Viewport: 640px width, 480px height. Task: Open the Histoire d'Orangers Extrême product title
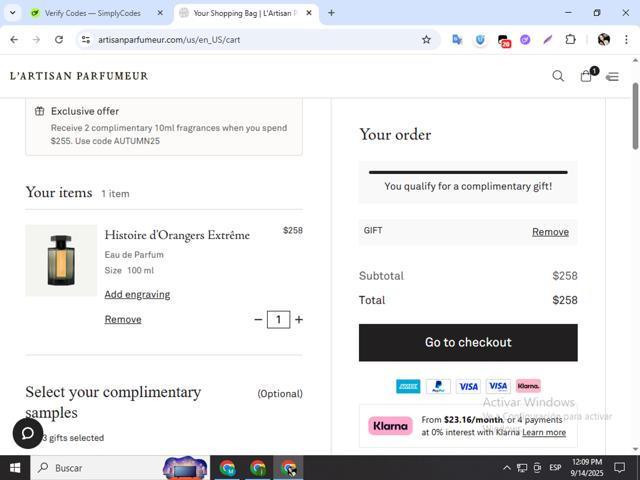click(177, 235)
